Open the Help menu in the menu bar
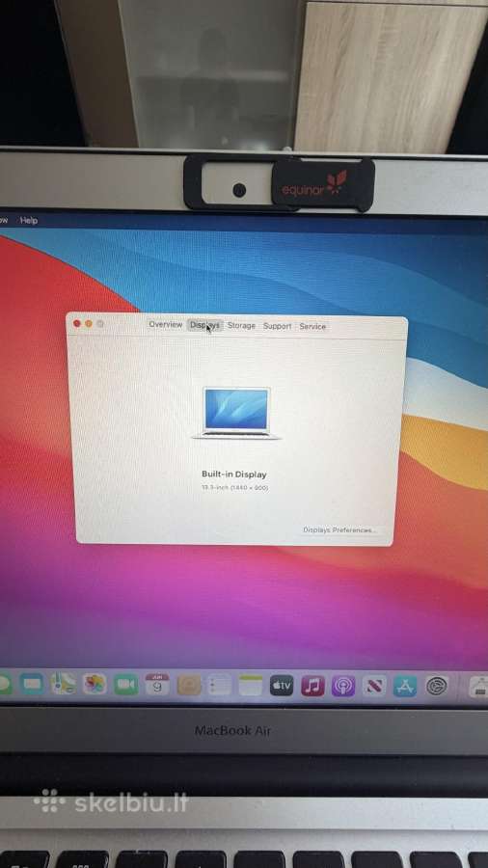This screenshot has width=488, height=868. [x=29, y=220]
